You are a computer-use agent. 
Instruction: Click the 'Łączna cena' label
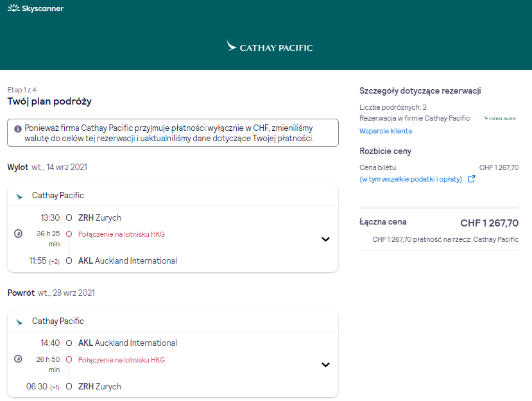383,222
